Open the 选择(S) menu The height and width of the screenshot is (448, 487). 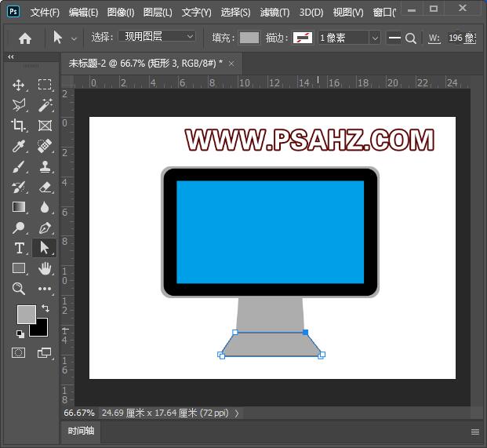(x=235, y=13)
